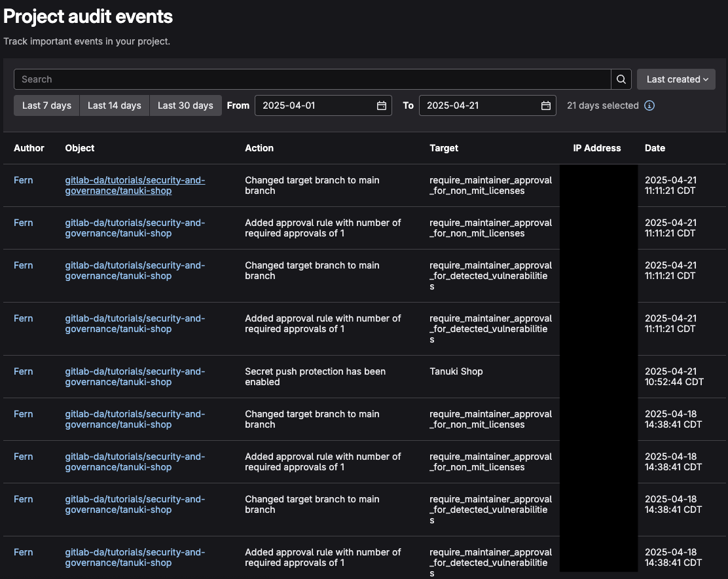Image resolution: width=728 pixels, height=579 pixels.
Task: Open tanuki-shop object link in second table row
Action: [x=134, y=228]
